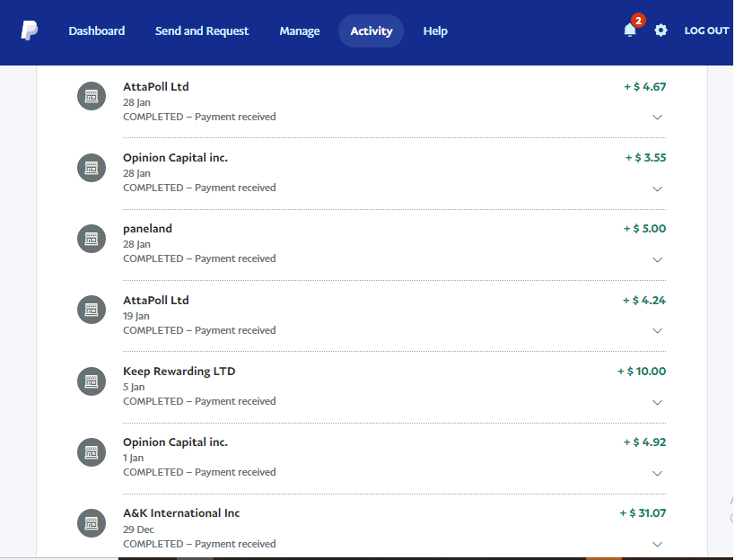Image resolution: width=735 pixels, height=560 pixels.
Task: Click the + $ 31.07 amount
Action: click(643, 513)
